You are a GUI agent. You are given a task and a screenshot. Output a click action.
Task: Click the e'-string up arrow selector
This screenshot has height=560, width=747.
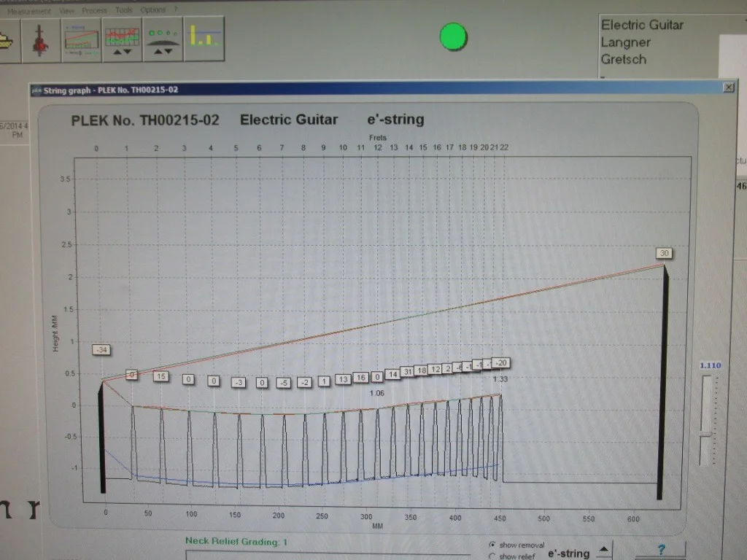[604, 551]
